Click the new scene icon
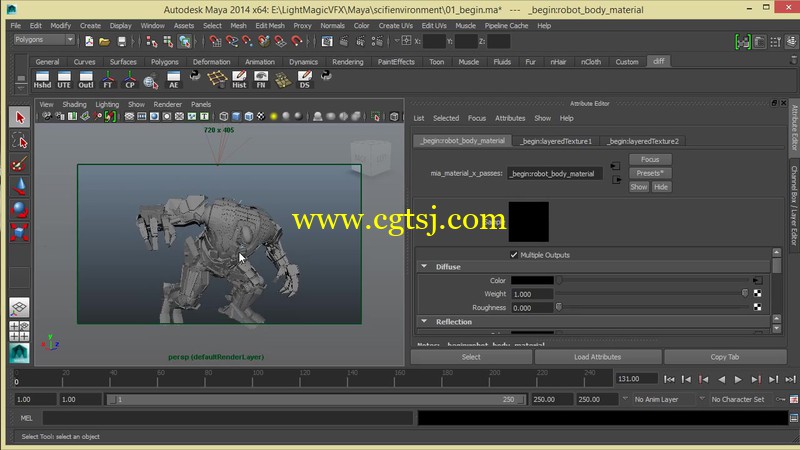Screen dimensions: 800x450 click(x=89, y=41)
